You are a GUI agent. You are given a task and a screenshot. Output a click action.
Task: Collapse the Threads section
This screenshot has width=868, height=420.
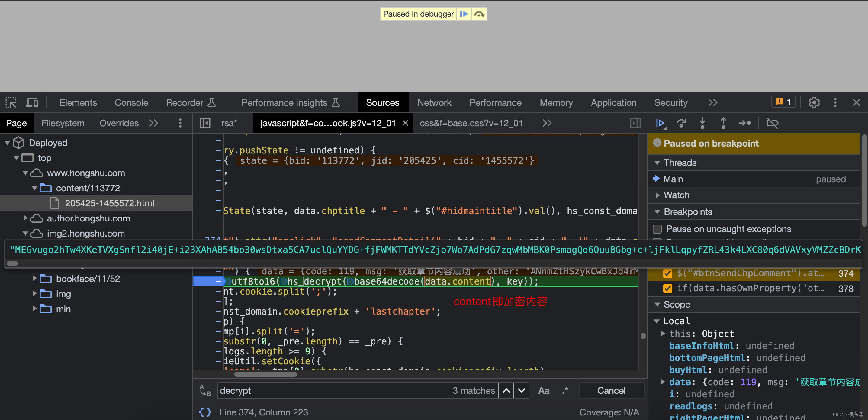tap(657, 163)
